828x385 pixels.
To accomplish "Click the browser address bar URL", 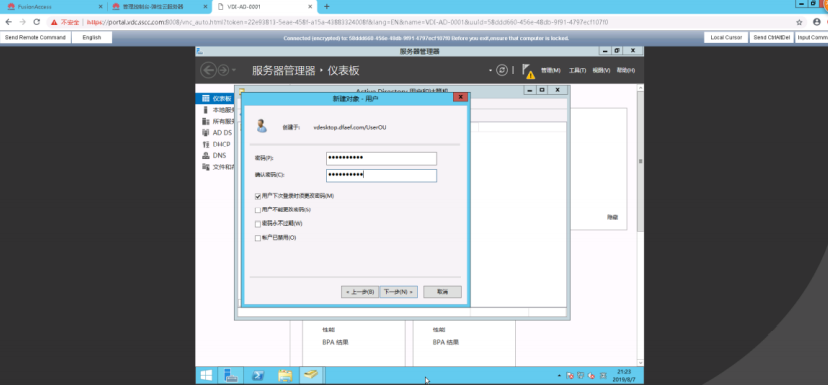I will (346, 22).
